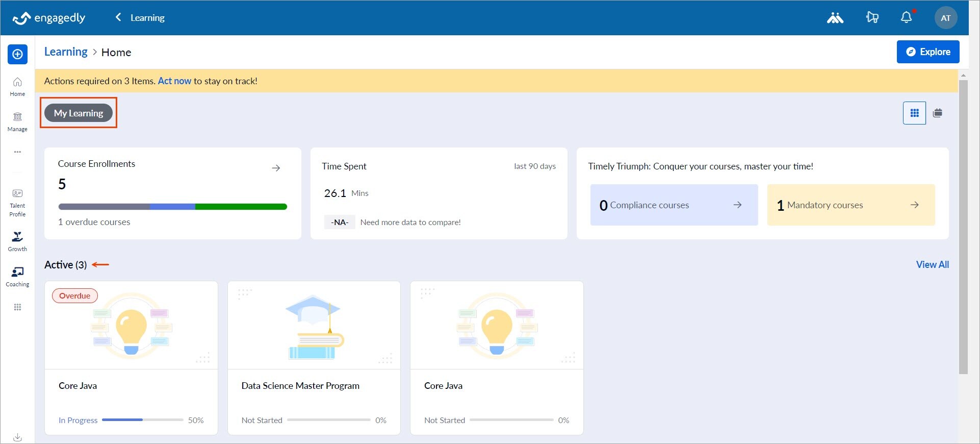Open the apps grid dots in sidebar
Screen dimensions: 980x444
17,307
